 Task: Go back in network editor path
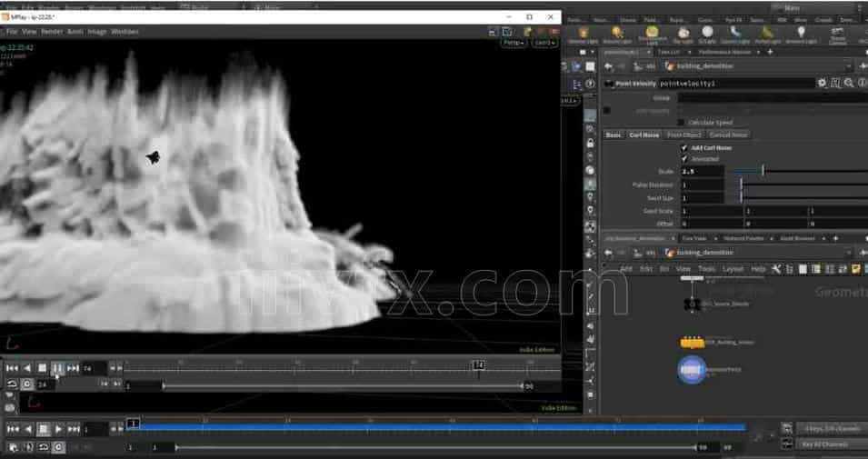tap(608, 253)
